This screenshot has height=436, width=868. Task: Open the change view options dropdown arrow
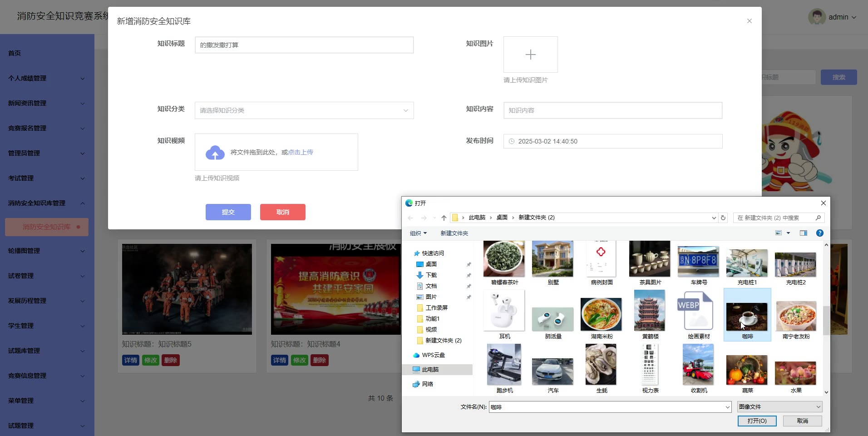[788, 233]
